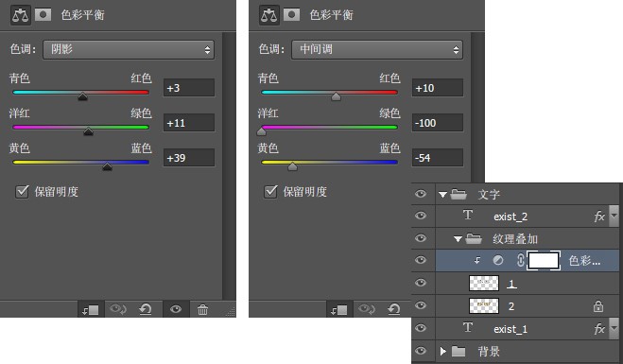Viewport: 623px width, 364px height.
Task: Hide the 纹理叠加 group
Action: (421, 238)
